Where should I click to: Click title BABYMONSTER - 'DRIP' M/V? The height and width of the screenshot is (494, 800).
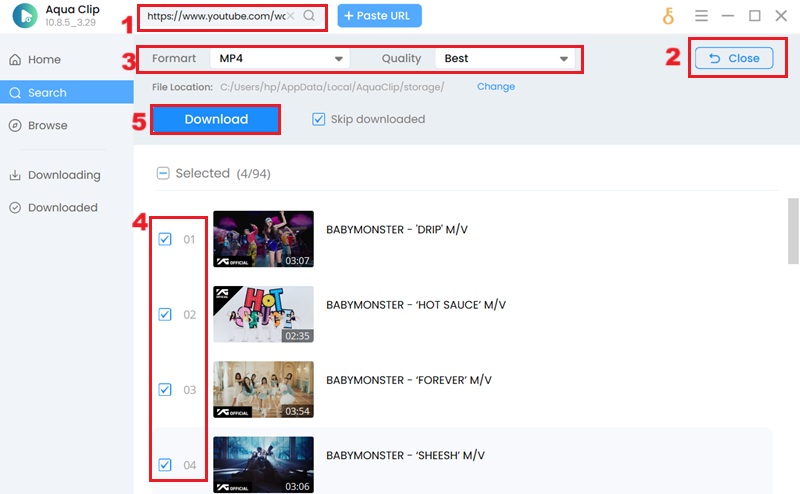point(397,230)
